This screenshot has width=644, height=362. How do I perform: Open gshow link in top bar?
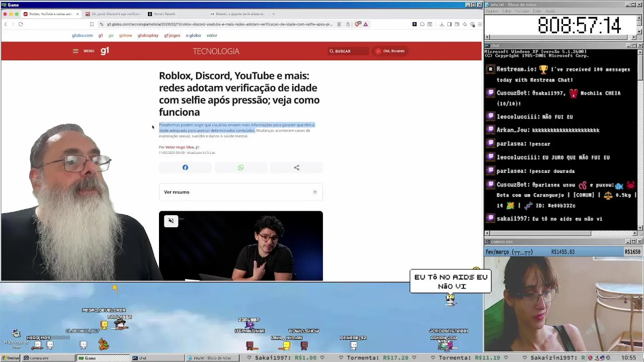pyautogui.click(x=125, y=35)
